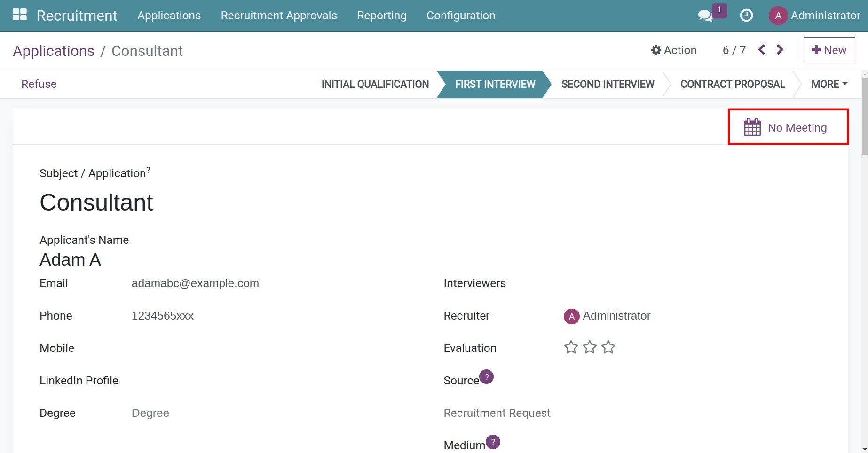Open the activities clock icon
Viewport: 868px width, 453px height.
(746, 16)
